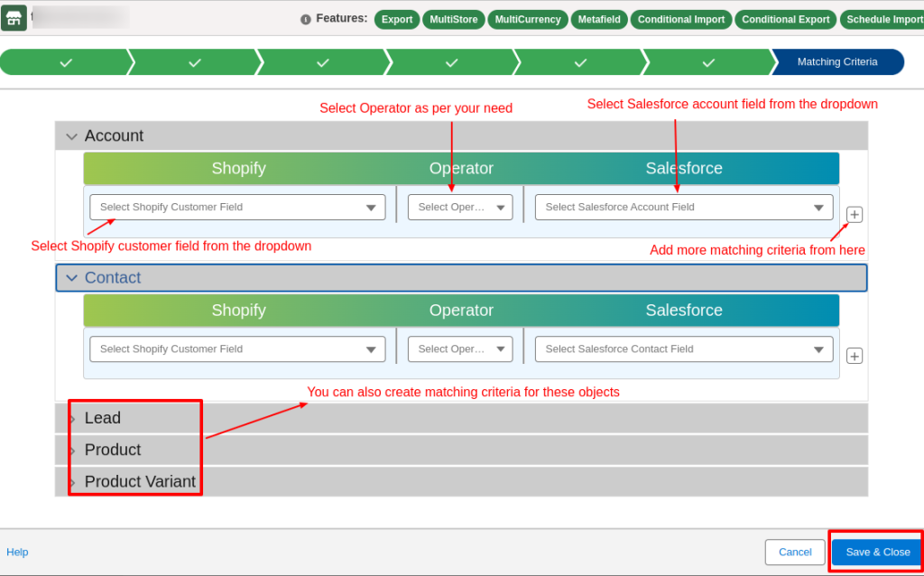This screenshot has height=576, width=924.
Task: Go to the sixth completed progress step
Action: [709, 62]
